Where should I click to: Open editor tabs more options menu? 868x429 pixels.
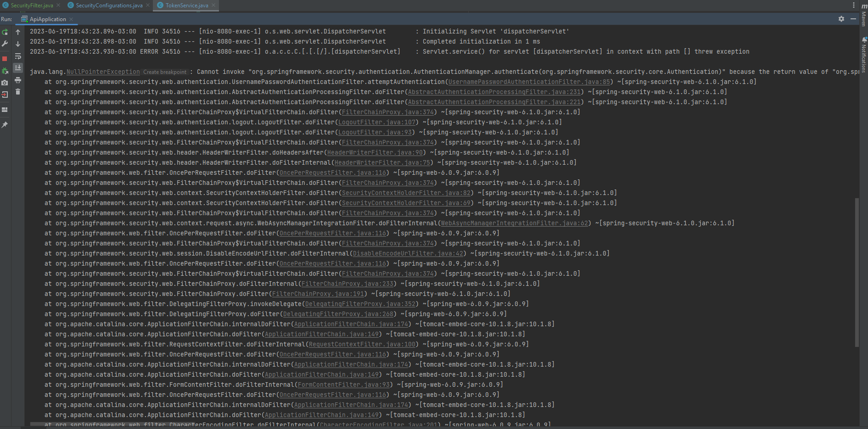point(854,5)
